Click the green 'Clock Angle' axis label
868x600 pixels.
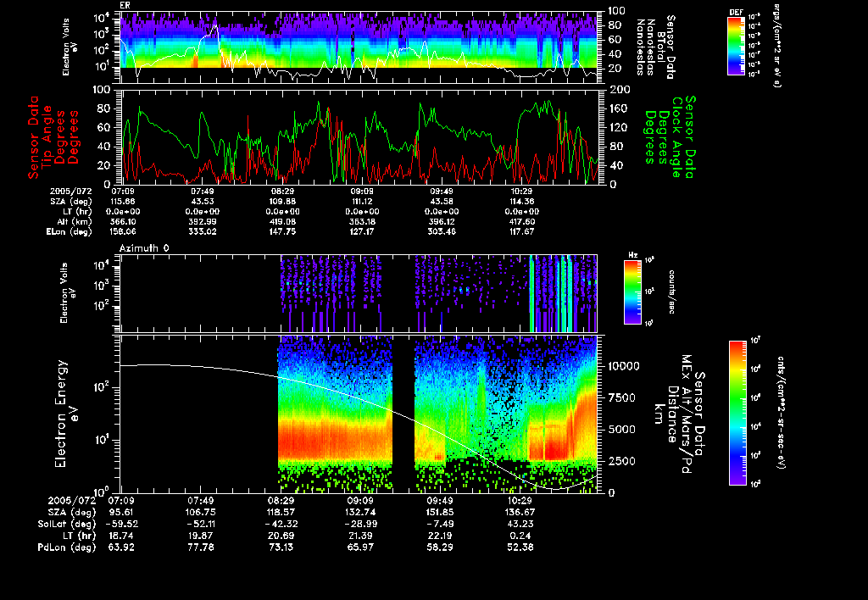click(x=676, y=137)
